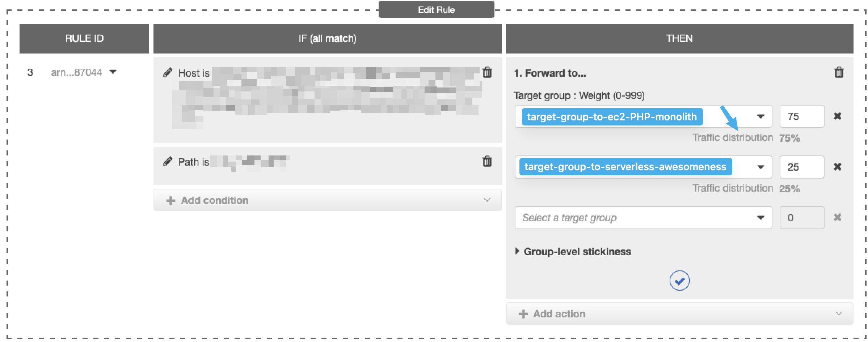Viewport: 868px width, 342px height.
Task: Delete the Host condition using the trash icon
Action: pos(488,72)
